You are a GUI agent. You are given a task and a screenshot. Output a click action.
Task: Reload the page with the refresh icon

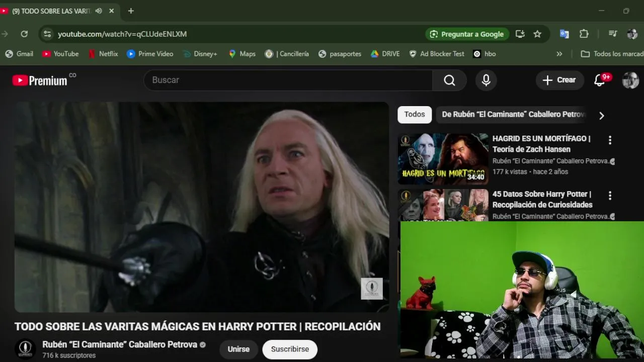(24, 34)
